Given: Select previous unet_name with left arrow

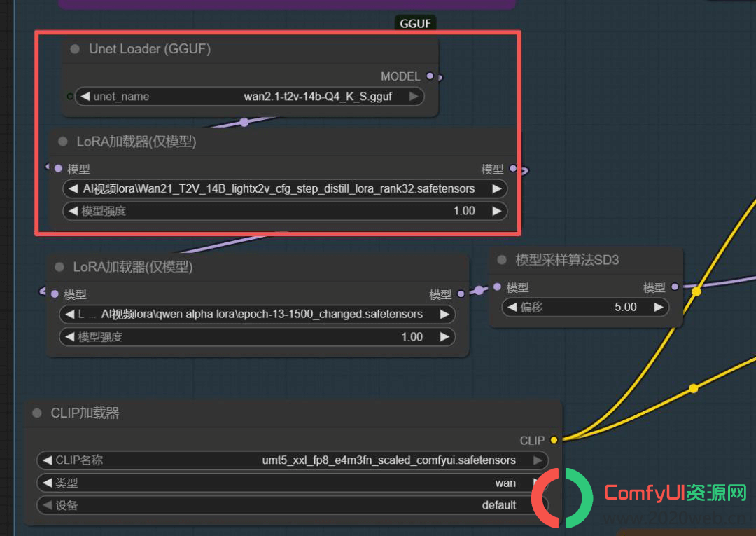Looking at the screenshot, I should pos(85,97).
